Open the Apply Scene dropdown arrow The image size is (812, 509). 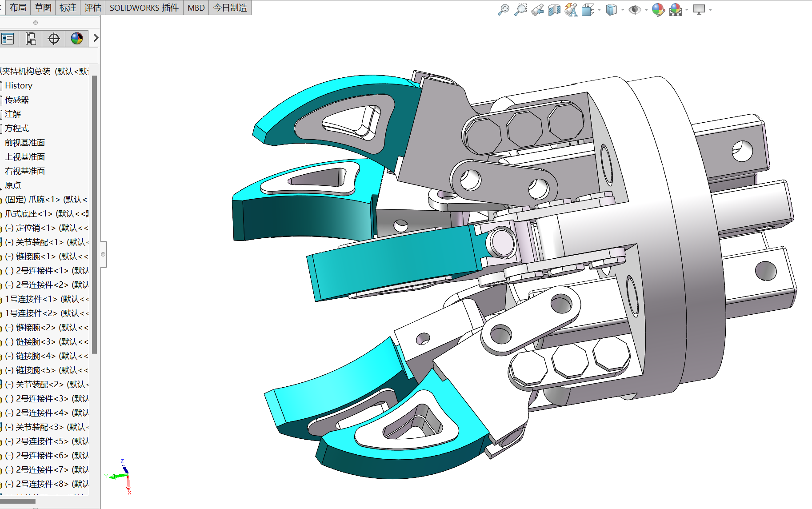pyautogui.click(x=686, y=10)
